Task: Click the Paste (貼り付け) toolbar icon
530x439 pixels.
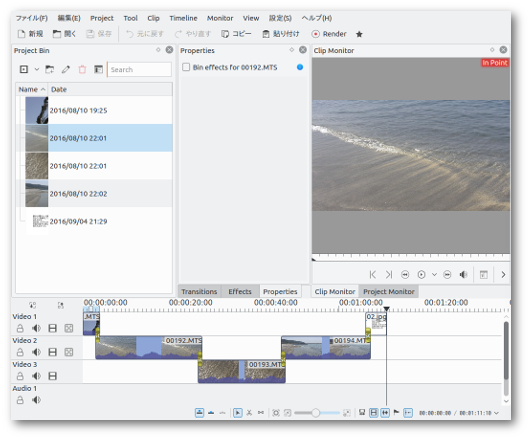Action: (x=281, y=34)
